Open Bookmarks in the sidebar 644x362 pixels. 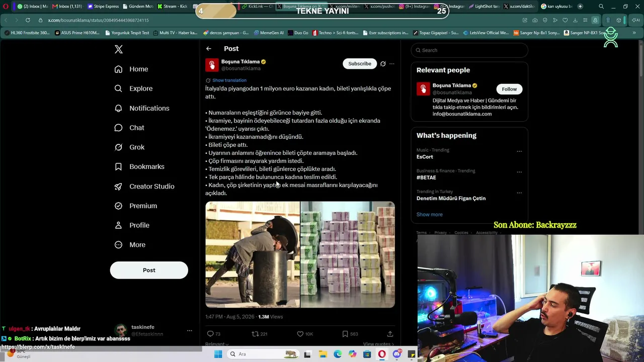tap(139, 166)
